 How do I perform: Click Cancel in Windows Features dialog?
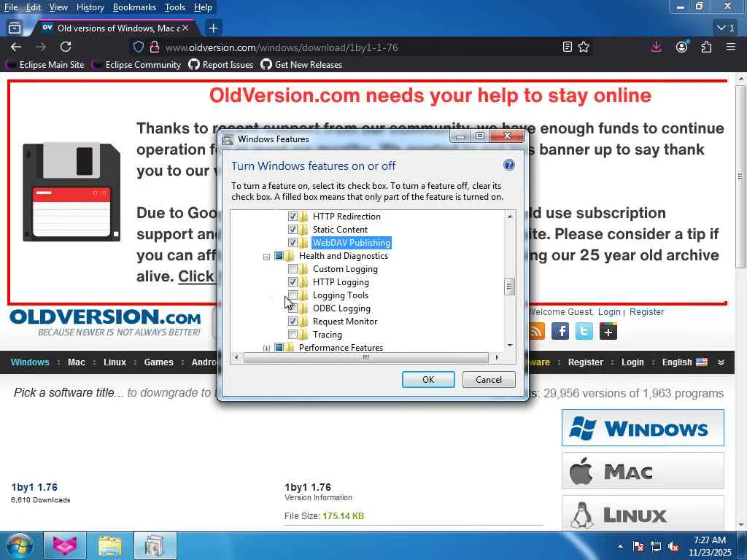pos(489,379)
